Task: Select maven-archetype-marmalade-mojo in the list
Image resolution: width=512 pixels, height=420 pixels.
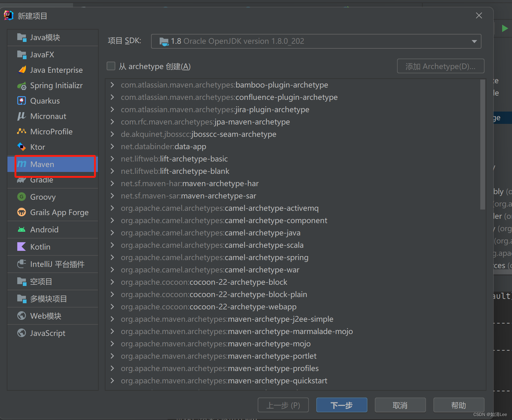Action: 237,331
